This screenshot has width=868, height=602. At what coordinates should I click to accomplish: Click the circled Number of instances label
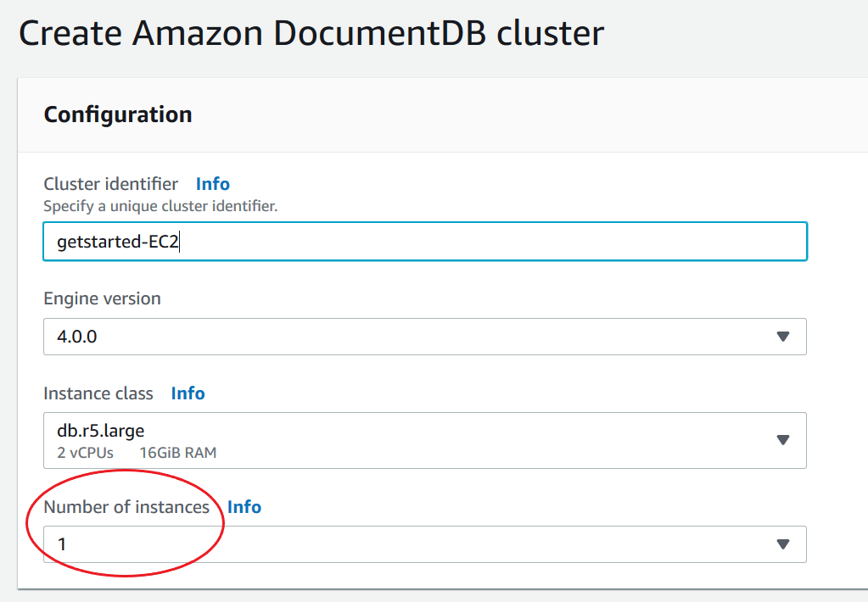pos(126,507)
